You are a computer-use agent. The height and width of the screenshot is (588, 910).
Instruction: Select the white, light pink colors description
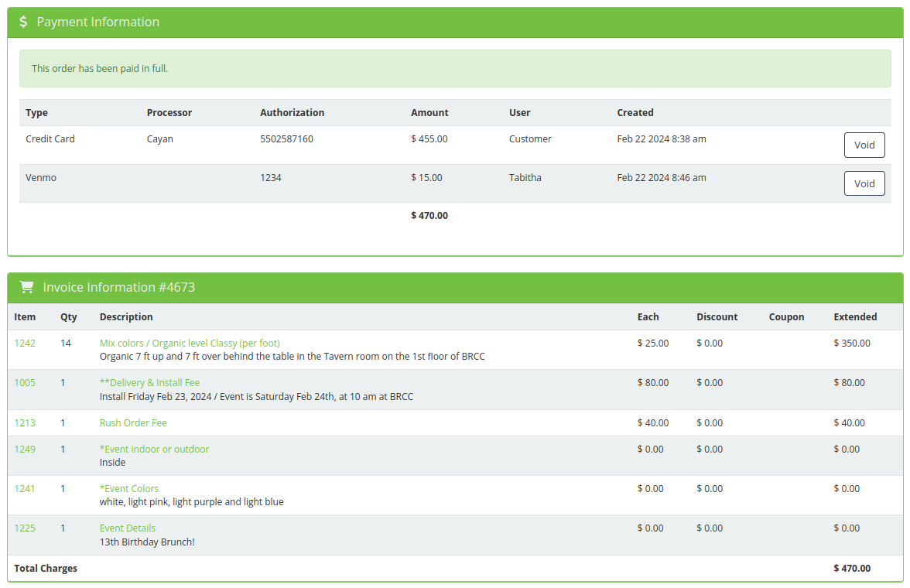click(x=192, y=501)
